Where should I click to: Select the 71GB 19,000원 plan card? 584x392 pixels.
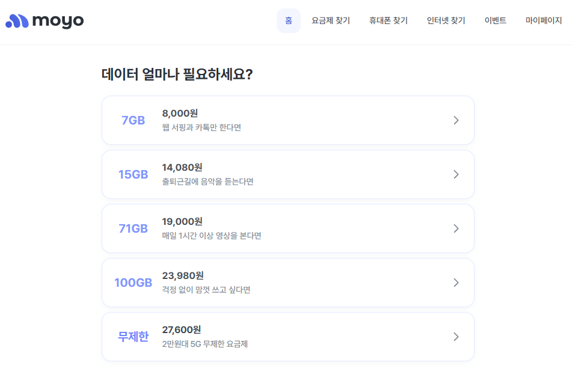[x=287, y=228]
